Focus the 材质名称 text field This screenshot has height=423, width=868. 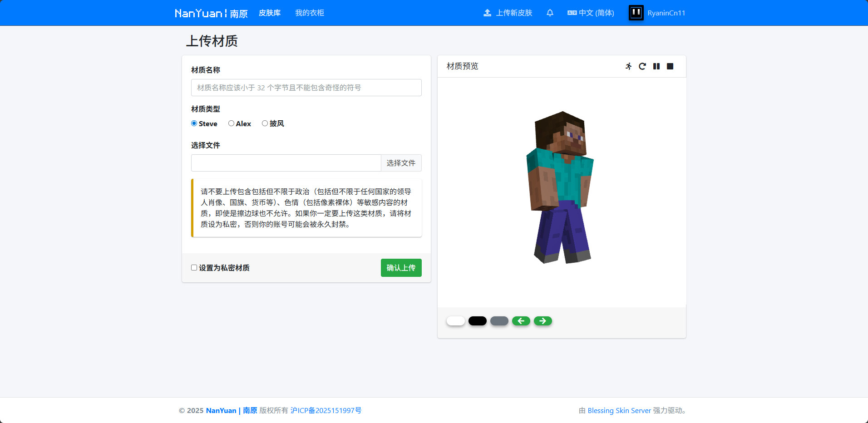click(306, 88)
